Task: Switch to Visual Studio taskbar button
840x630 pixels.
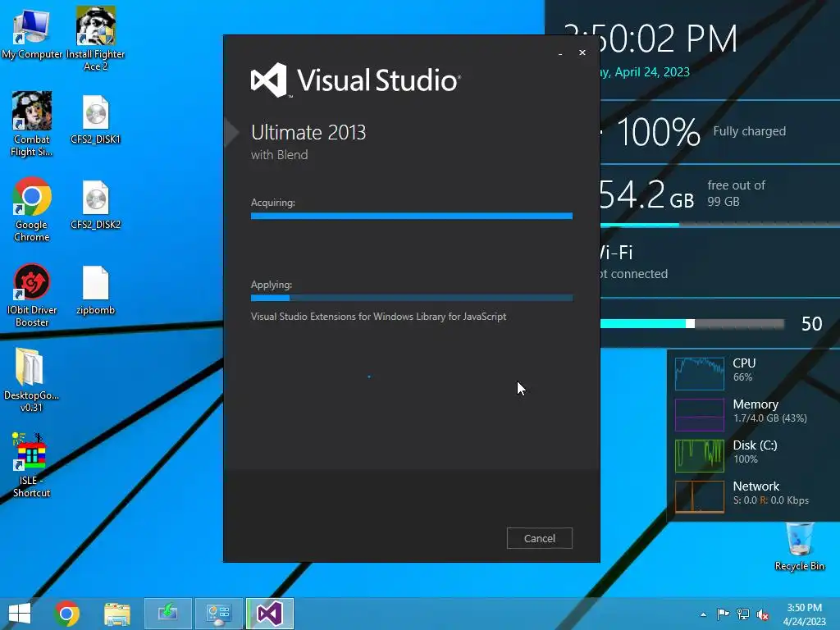Action: click(269, 614)
